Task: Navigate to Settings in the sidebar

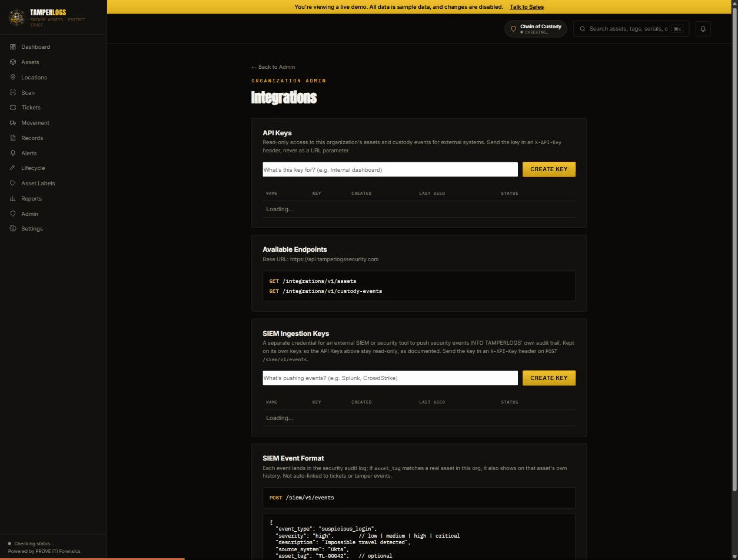Action: [x=53, y=229]
